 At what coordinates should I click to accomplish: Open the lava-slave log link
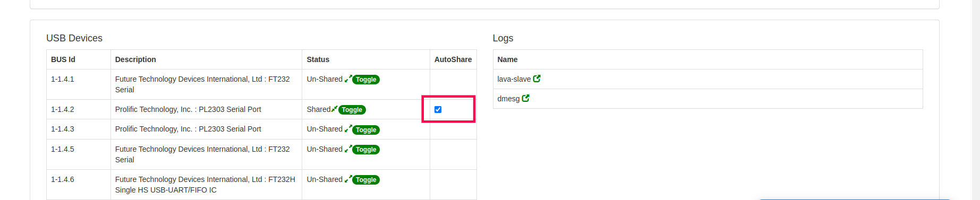[x=514, y=79]
